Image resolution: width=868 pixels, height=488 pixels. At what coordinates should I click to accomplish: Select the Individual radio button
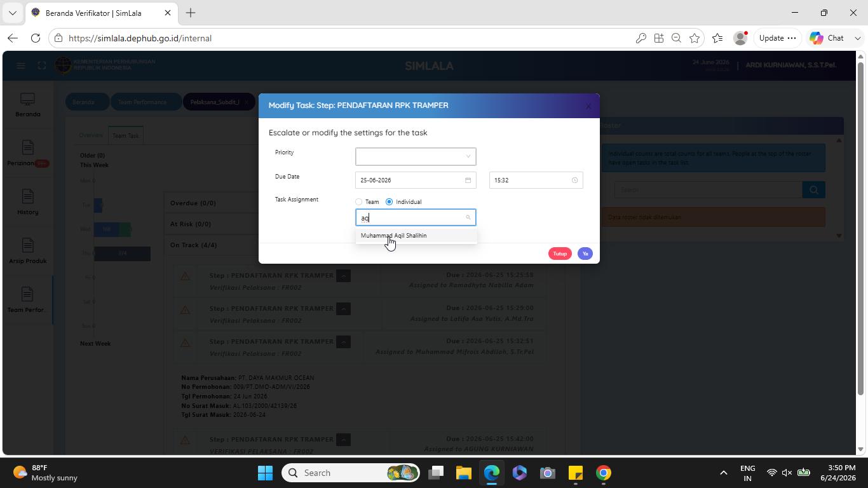click(x=389, y=202)
